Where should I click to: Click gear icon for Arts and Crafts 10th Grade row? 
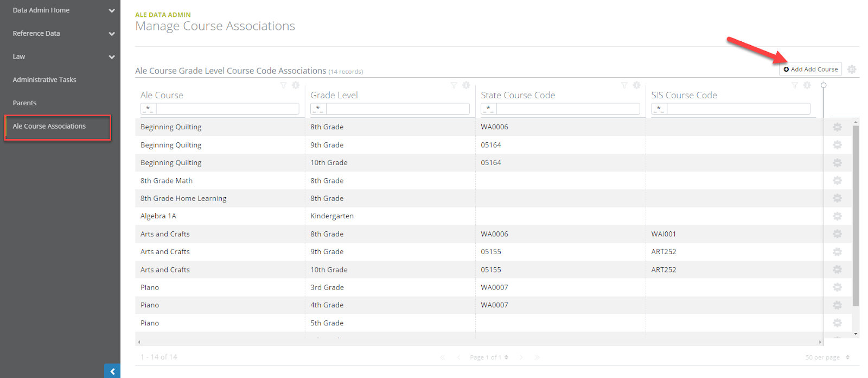[837, 269]
